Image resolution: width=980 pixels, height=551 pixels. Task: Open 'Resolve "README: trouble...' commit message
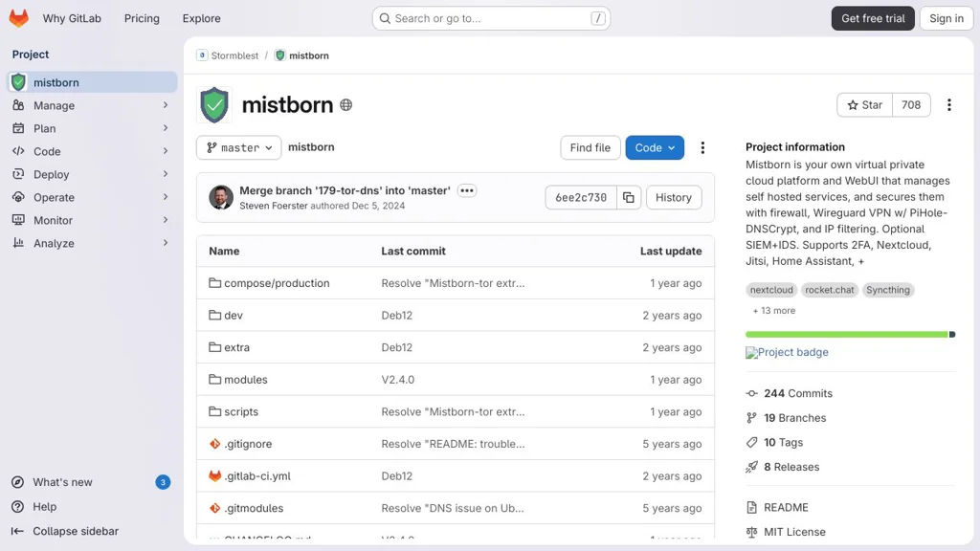point(453,444)
